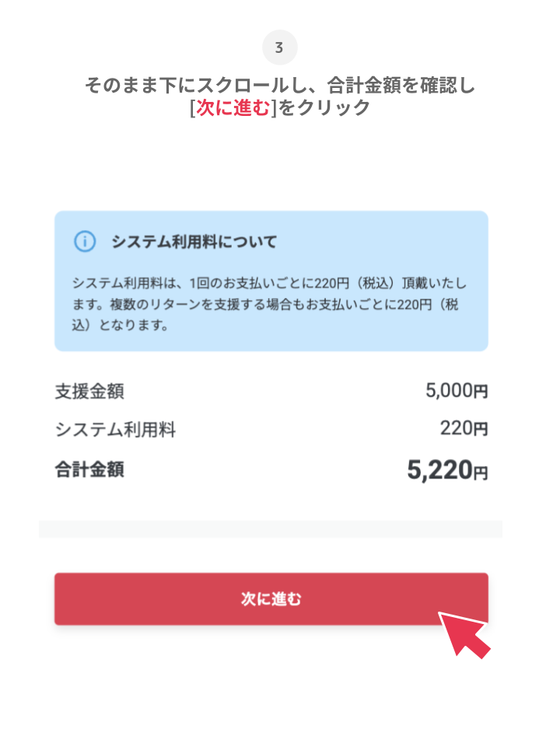The image size is (560, 747).
Task: Select the システム利用料 row label
Action: coord(115,429)
